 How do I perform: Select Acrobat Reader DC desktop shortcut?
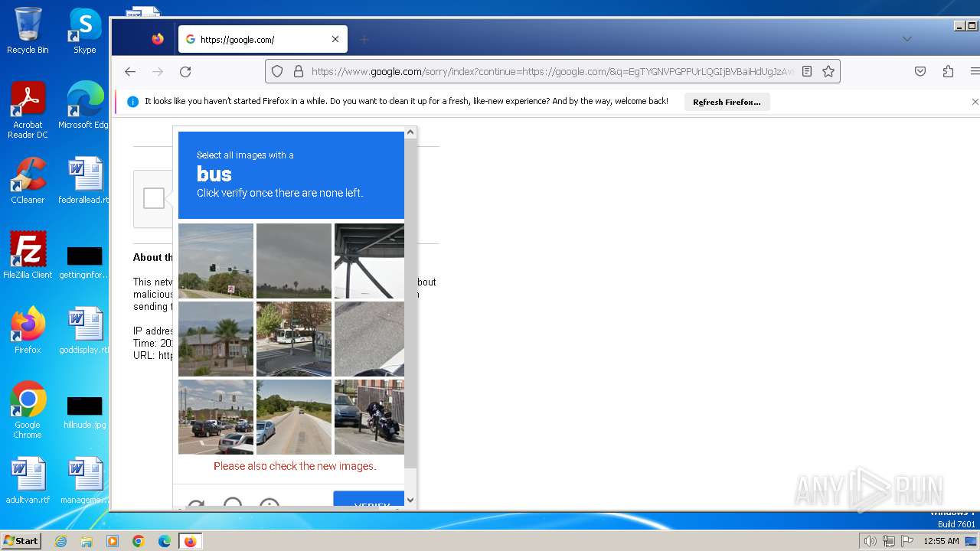(x=28, y=111)
